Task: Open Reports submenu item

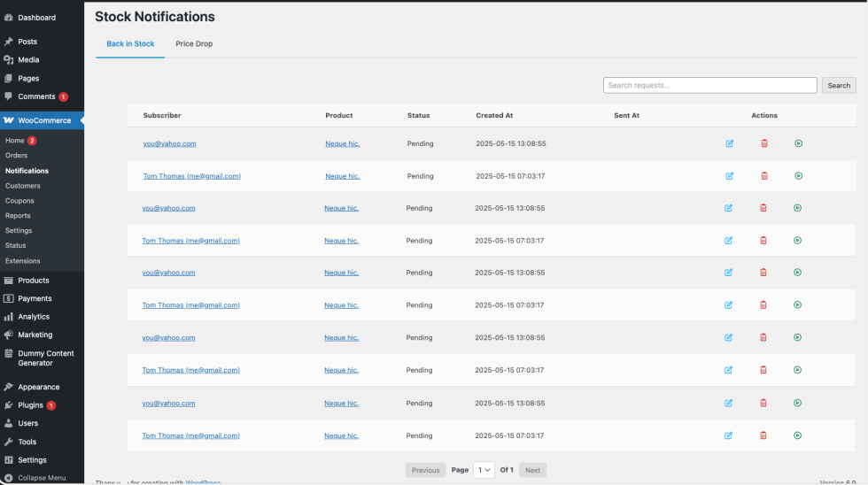Action: (x=18, y=216)
